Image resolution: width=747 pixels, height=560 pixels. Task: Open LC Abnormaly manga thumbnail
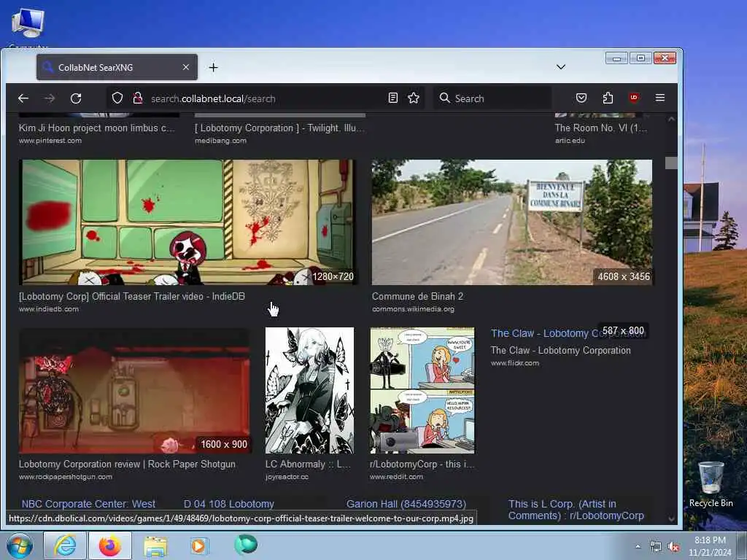tap(309, 391)
